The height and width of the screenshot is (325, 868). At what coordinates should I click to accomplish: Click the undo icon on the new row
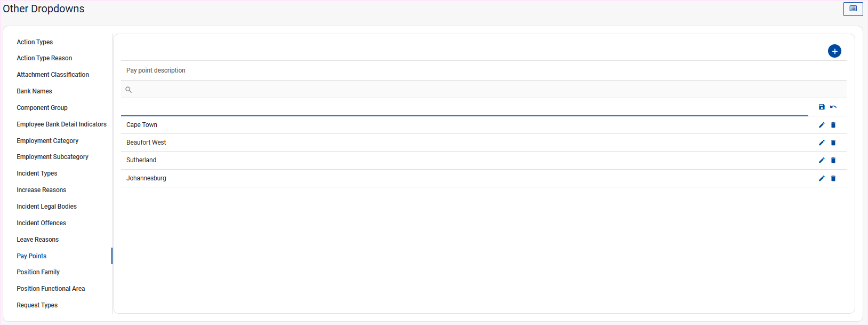833,107
